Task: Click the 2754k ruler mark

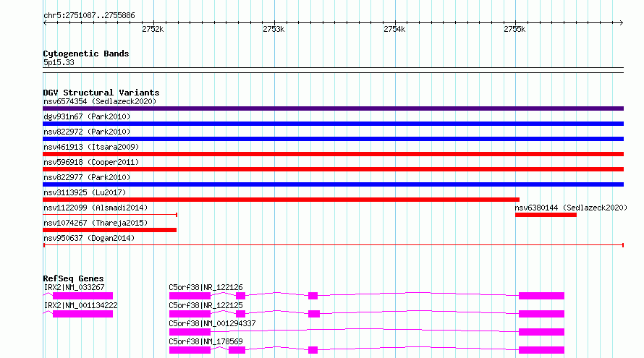Action: coord(394,29)
